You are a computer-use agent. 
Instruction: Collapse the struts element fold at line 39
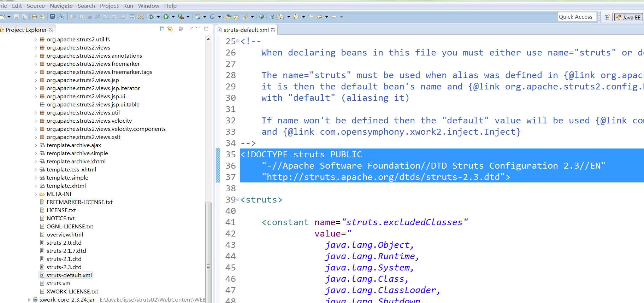click(238, 199)
